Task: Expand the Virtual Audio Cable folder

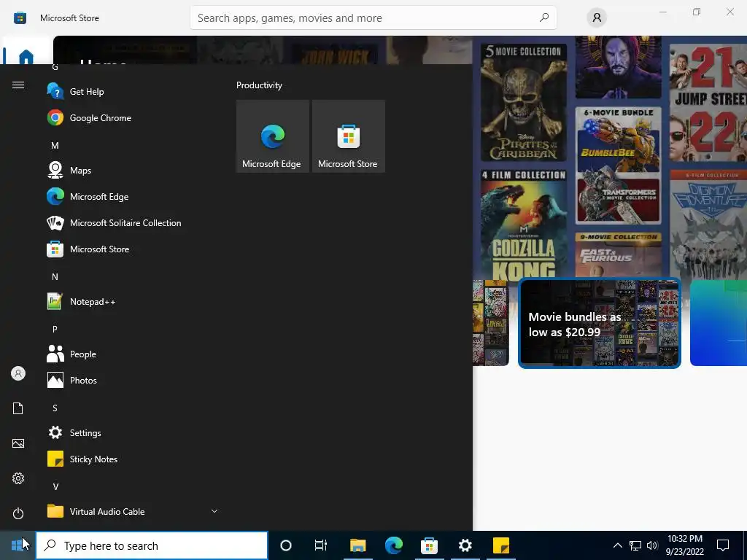Action: point(131,511)
